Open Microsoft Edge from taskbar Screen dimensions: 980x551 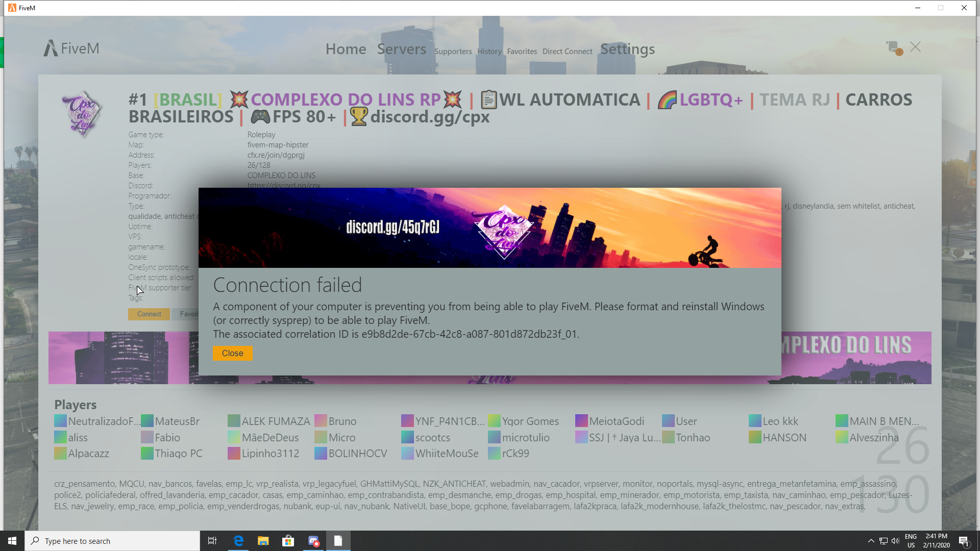(238, 541)
